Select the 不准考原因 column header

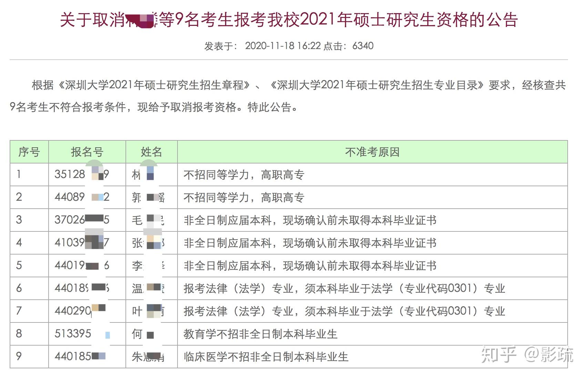tap(372, 152)
